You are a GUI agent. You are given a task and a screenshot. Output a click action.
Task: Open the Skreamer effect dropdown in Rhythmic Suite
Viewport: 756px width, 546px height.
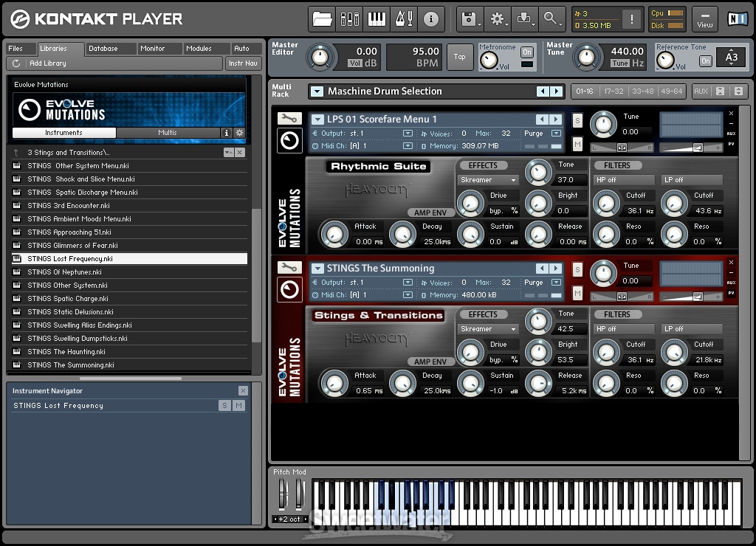(x=488, y=180)
